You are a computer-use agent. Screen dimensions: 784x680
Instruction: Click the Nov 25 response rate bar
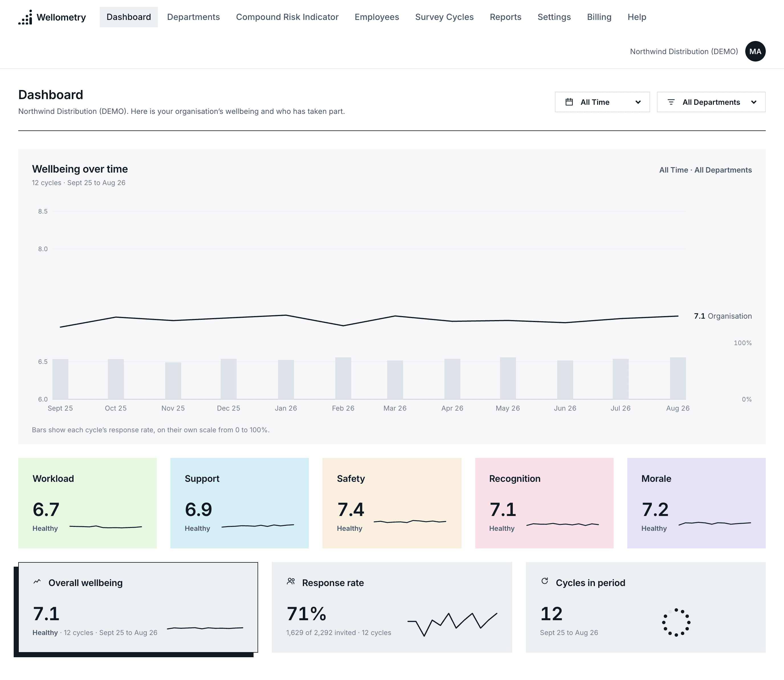click(x=173, y=381)
